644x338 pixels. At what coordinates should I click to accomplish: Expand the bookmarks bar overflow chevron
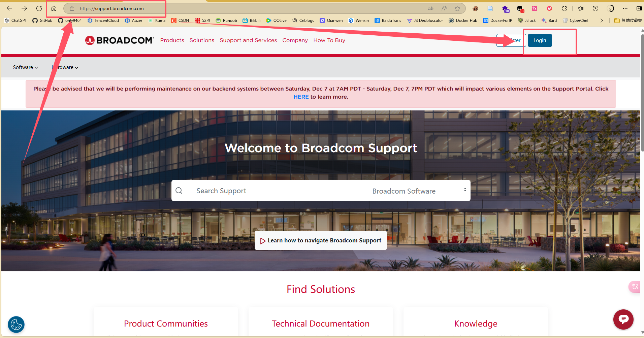click(602, 21)
